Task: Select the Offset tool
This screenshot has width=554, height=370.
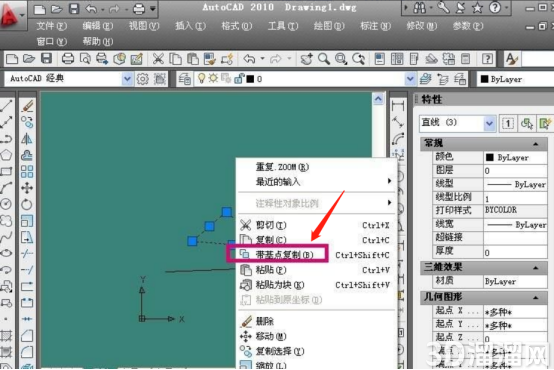Action: [27, 155]
